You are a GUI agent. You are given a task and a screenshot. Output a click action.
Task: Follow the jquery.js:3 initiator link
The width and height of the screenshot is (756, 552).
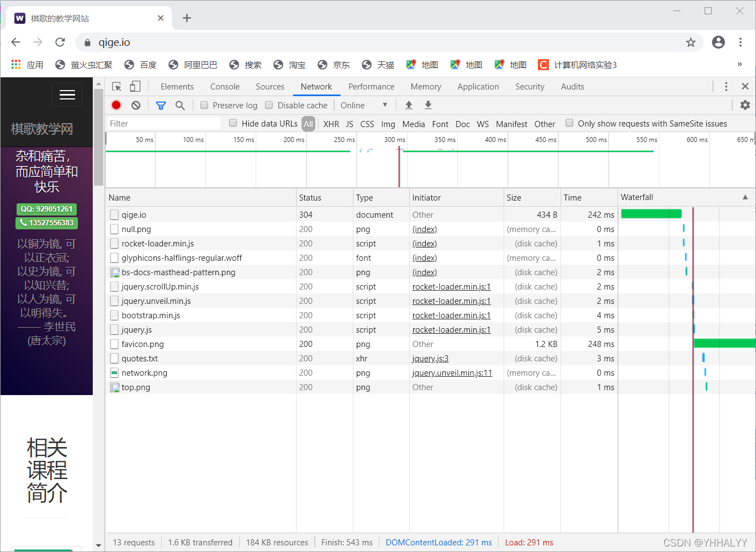[x=430, y=359]
